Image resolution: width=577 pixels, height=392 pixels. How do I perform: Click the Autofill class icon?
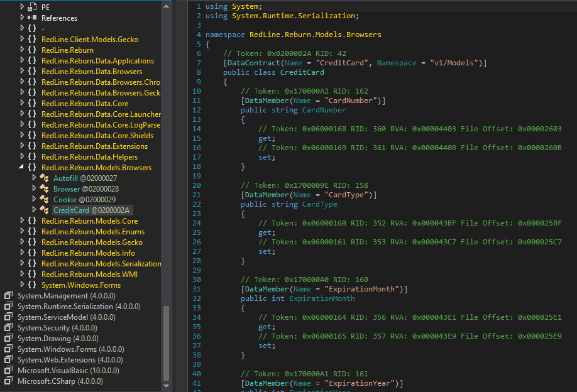coord(45,178)
